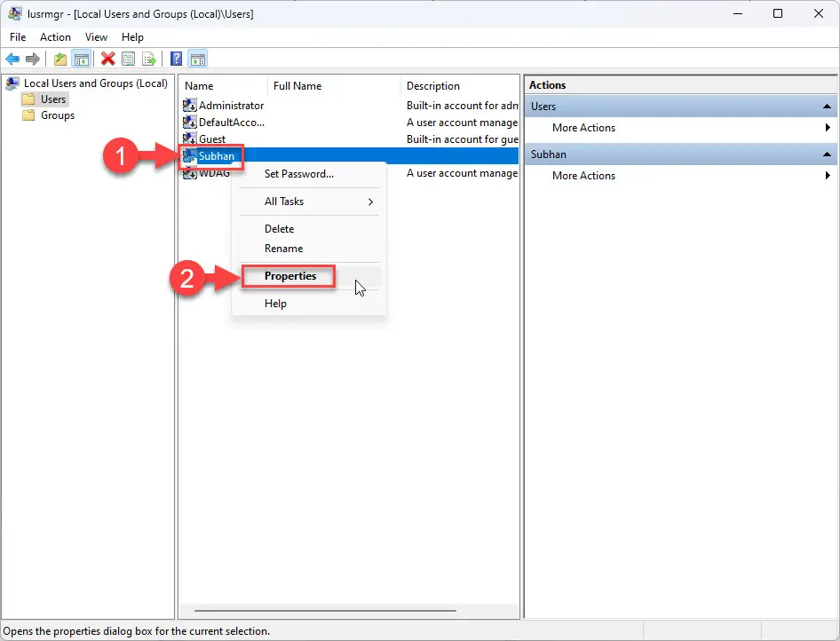Toggle Show/Hide Action Pane toolbar icon
The image size is (840, 641).
[198, 59]
